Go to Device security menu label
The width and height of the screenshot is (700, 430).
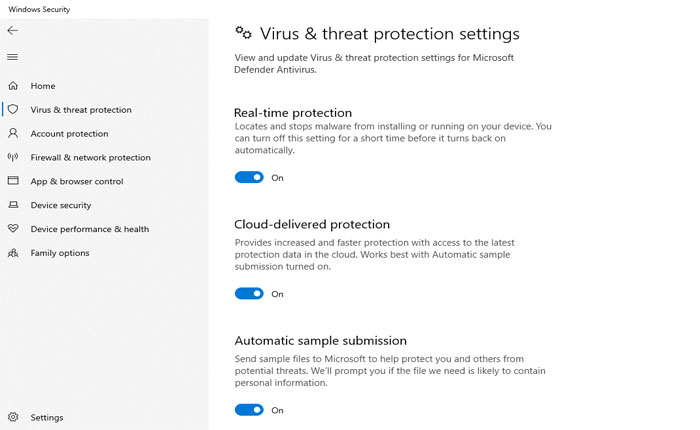tap(61, 205)
